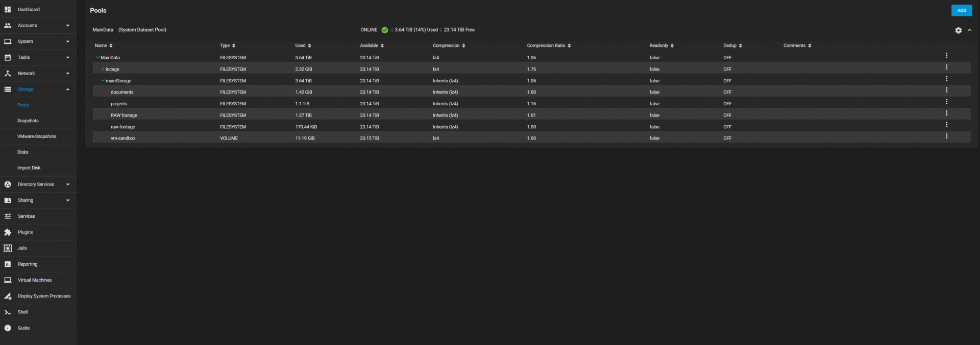Click the Services sliders icon
The height and width of the screenshot is (345, 980).
[x=8, y=216]
